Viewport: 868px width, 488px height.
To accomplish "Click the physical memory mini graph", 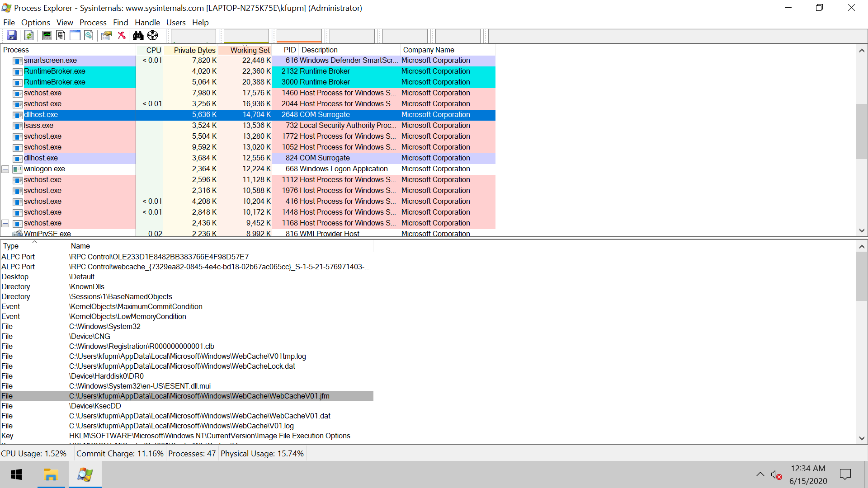I will tap(299, 36).
